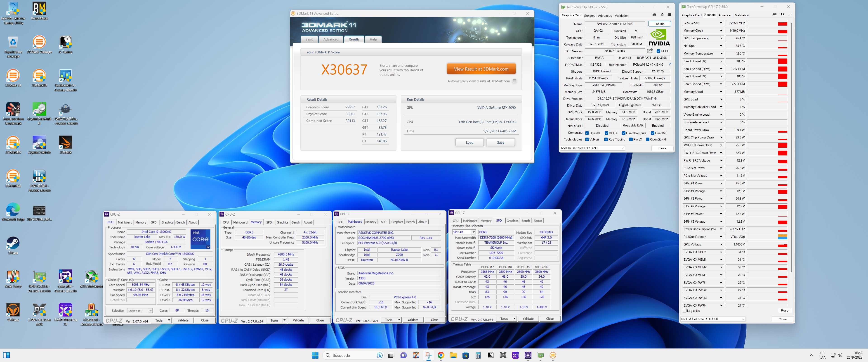Open VRMark desktop icon
Image resolution: width=868 pixels, height=362 pixels.
coord(13,312)
